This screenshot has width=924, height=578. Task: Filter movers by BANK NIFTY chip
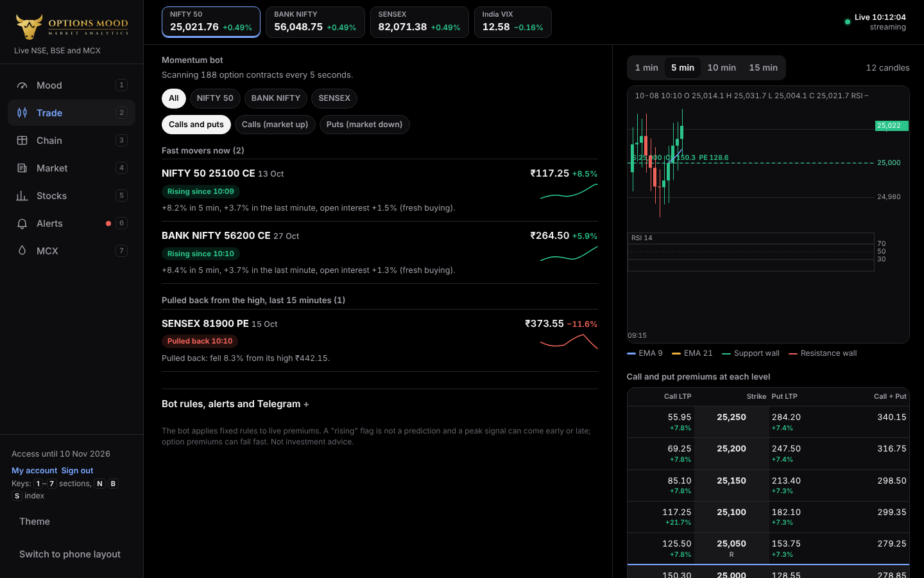click(x=276, y=98)
